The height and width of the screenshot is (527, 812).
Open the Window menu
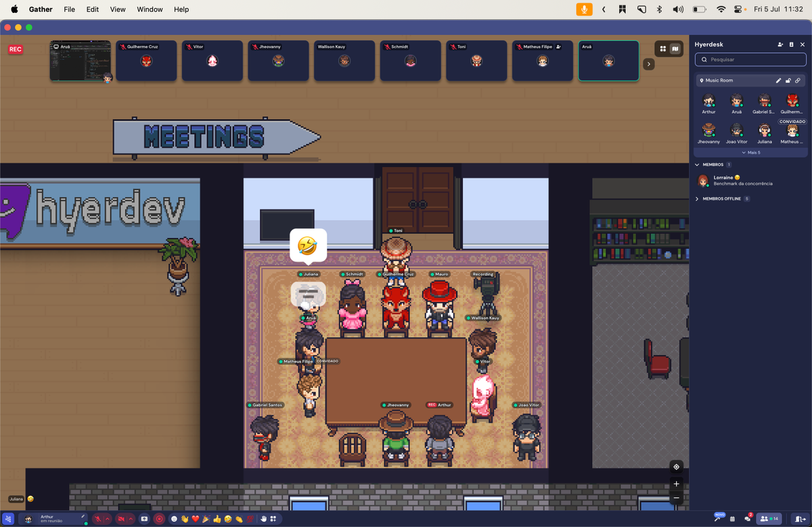150,9
